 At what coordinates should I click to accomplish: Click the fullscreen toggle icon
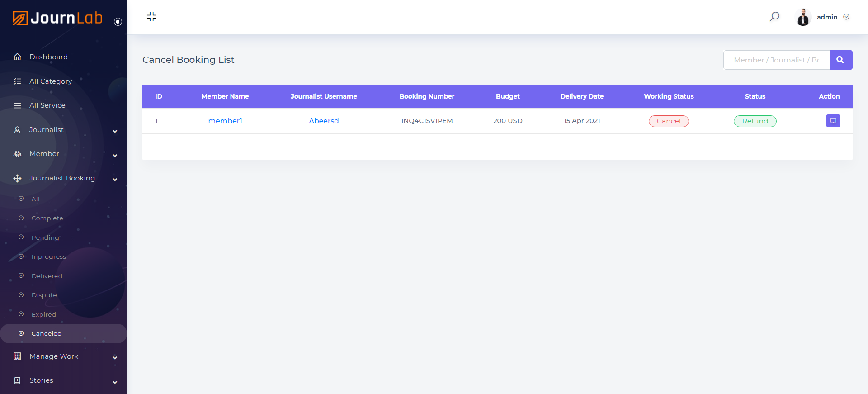point(151,17)
